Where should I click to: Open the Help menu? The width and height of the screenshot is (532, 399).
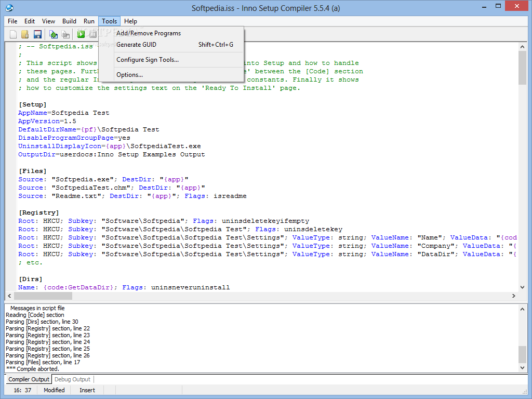130,21
